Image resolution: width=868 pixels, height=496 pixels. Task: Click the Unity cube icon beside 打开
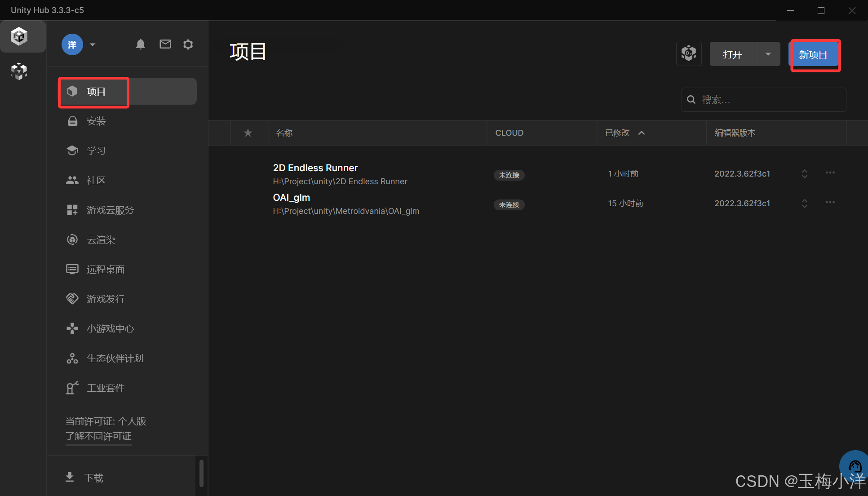coord(689,54)
